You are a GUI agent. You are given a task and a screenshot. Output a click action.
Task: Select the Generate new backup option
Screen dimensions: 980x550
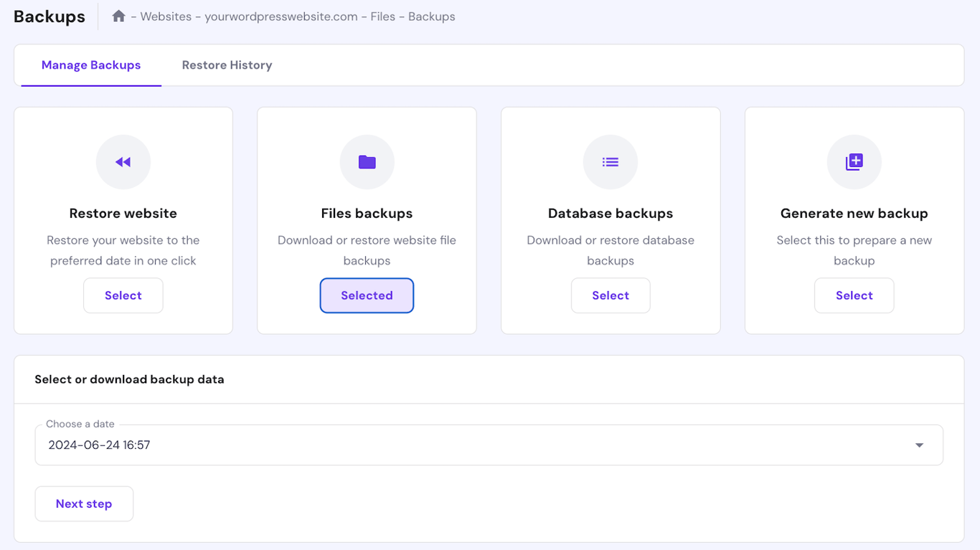pyautogui.click(x=854, y=295)
